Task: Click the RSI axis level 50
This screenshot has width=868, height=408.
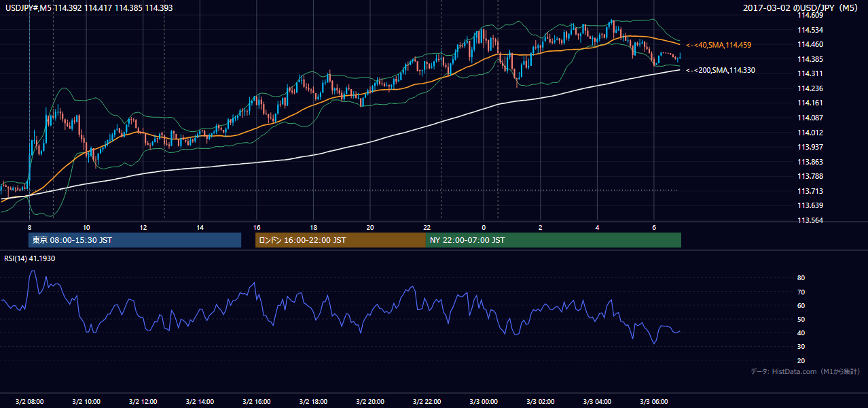Action: click(x=801, y=319)
